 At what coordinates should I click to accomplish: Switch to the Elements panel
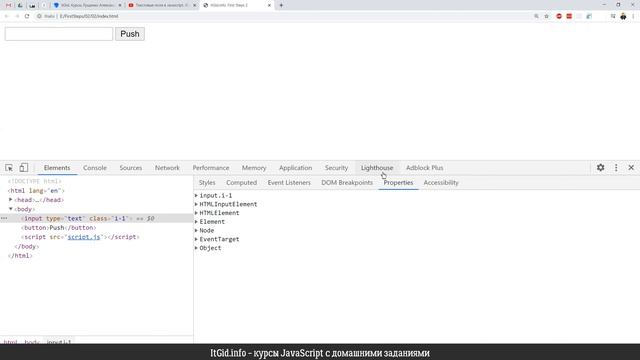(x=57, y=168)
